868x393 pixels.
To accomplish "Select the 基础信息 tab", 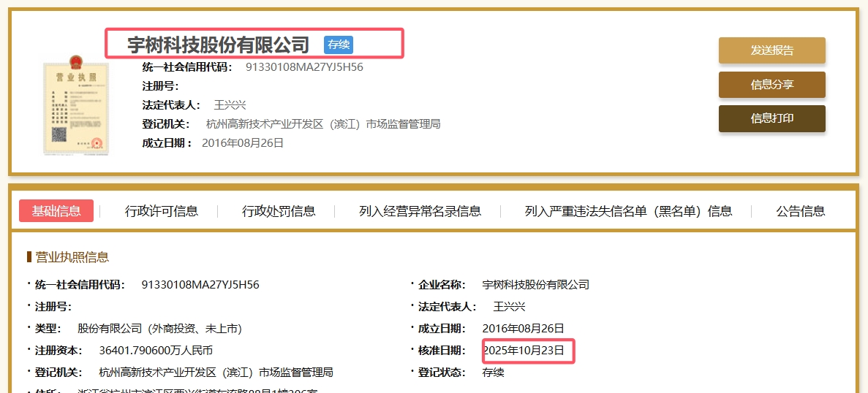I will [x=56, y=210].
